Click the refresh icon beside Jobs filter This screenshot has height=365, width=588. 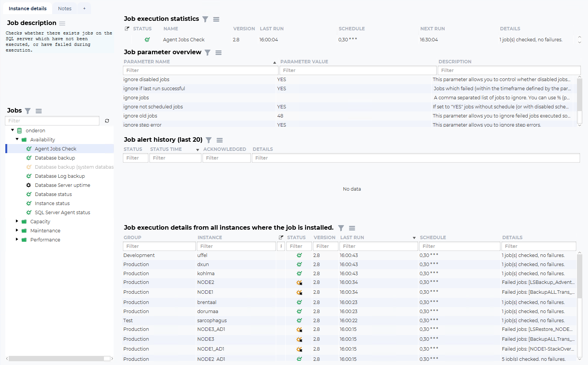click(x=107, y=121)
